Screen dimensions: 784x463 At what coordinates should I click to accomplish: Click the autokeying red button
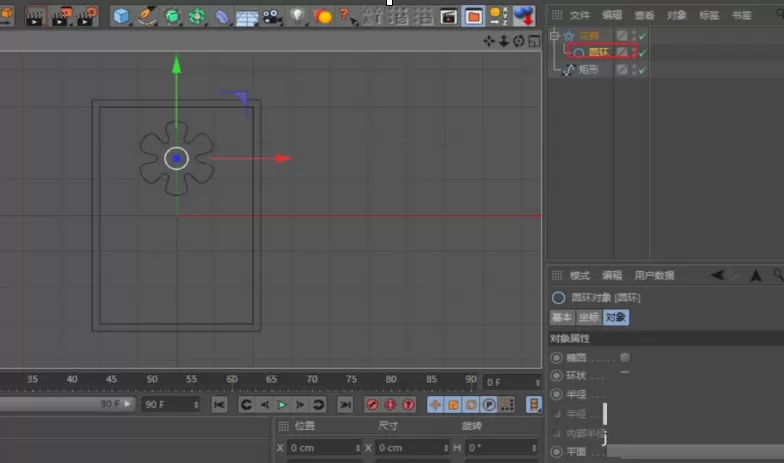tap(390, 404)
